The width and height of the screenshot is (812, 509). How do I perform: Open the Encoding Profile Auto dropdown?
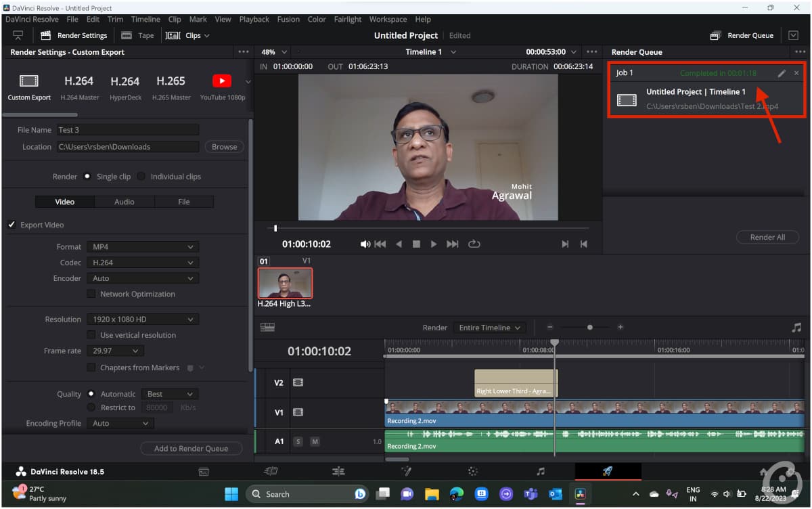tap(120, 423)
